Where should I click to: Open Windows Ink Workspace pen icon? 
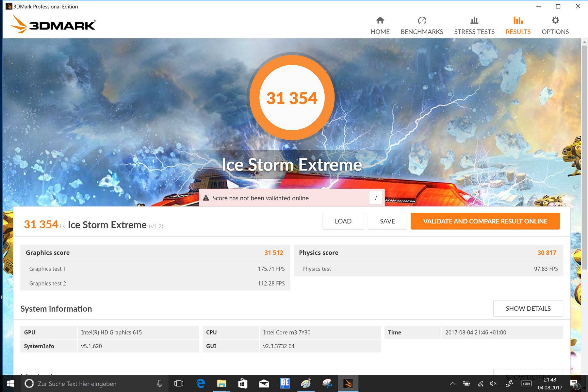[510, 384]
